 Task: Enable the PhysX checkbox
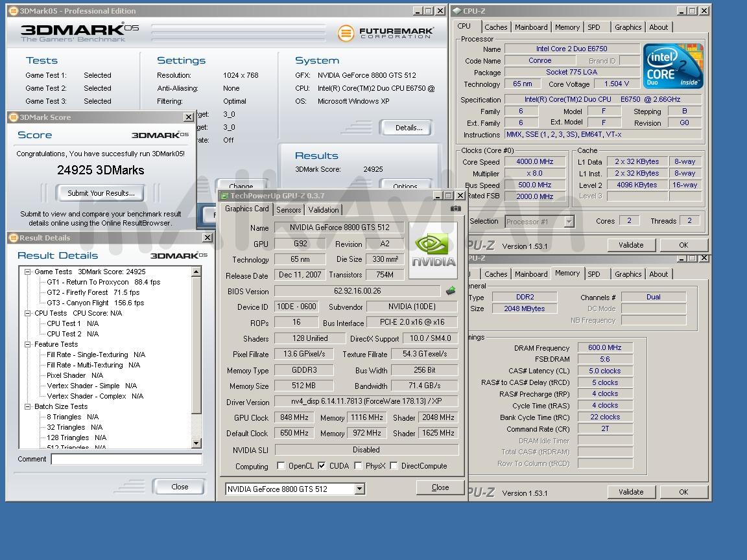point(358,466)
